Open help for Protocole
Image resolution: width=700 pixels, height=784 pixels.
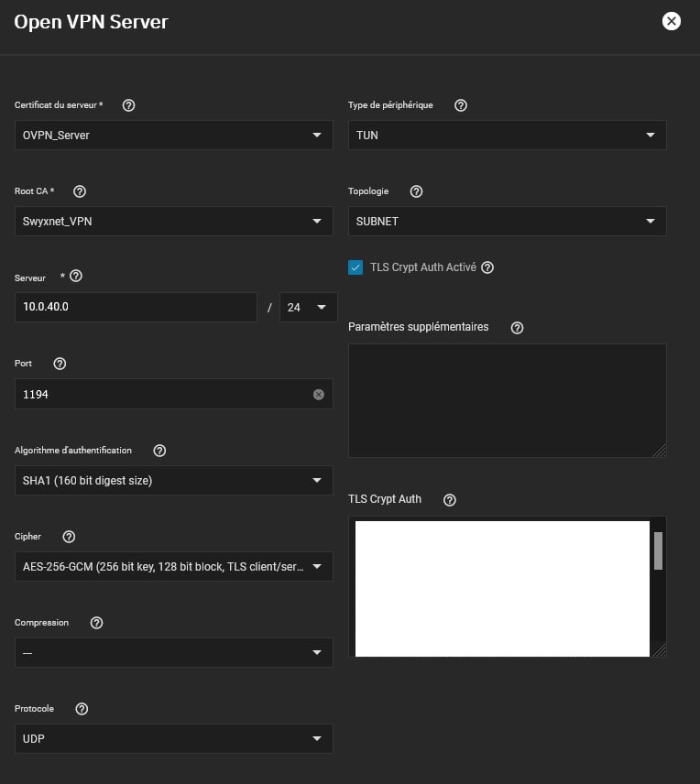point(82,709)
